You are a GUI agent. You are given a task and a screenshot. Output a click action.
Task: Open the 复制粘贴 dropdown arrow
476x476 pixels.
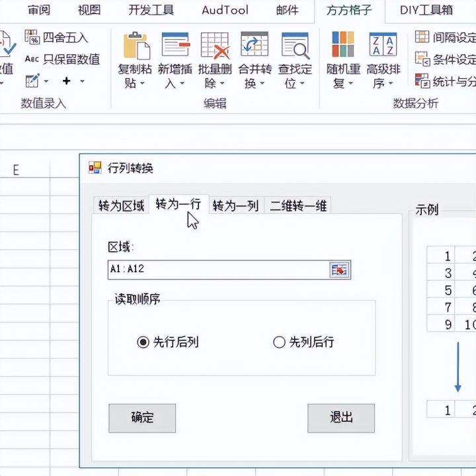click(141, 83)
